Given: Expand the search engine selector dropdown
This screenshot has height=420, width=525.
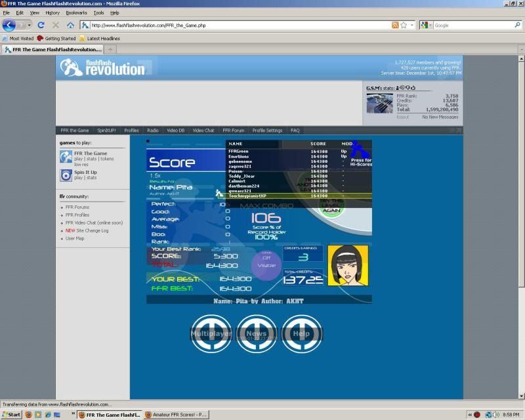Looking at the screenshot, I should pos(430,25).
